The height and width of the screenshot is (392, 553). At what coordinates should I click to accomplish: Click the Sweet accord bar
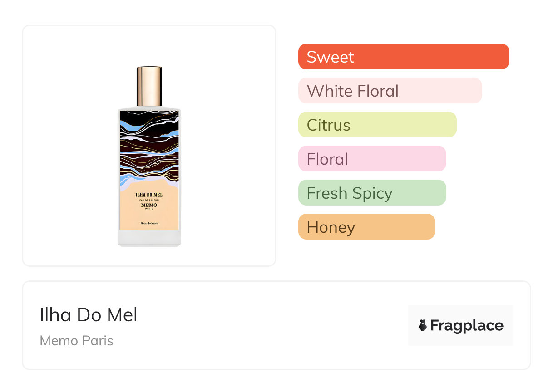pos(404,57)
